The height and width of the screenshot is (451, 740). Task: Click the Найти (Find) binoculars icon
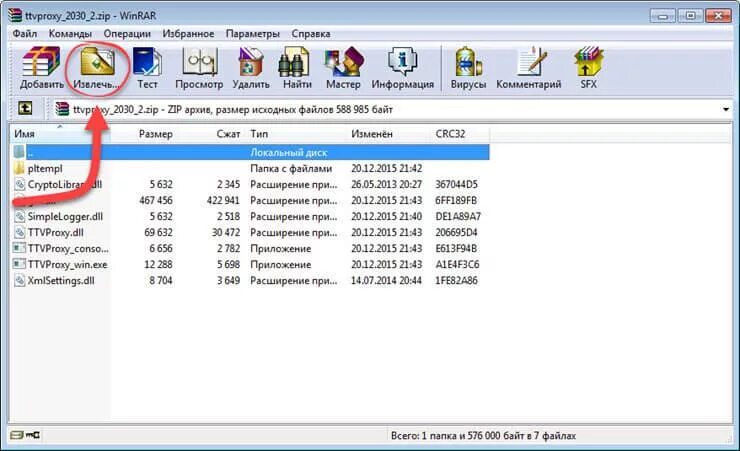294,61
